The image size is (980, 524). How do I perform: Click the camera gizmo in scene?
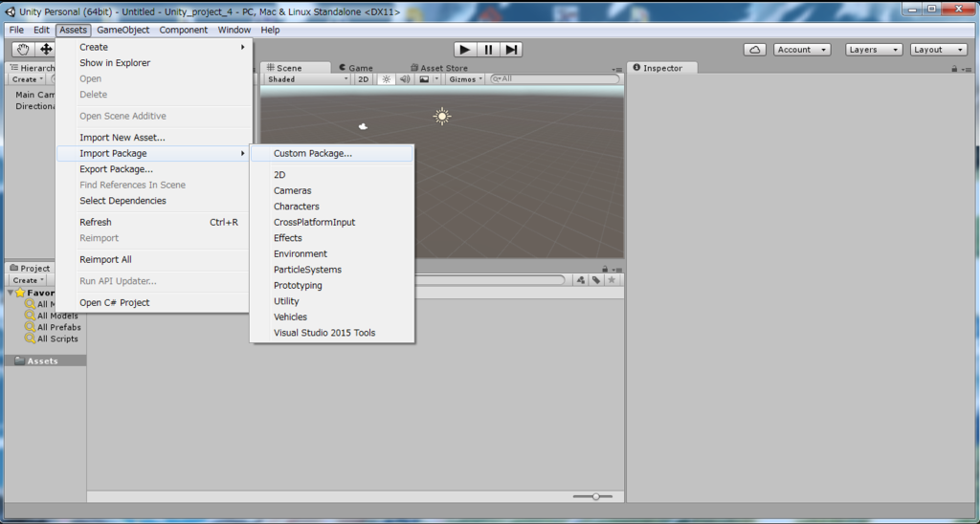coord(363,126)
